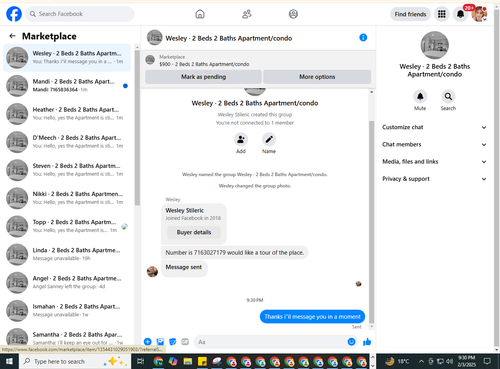Expand Chat members section
This screenshot has height=369, width=500.
pos(434,144)
